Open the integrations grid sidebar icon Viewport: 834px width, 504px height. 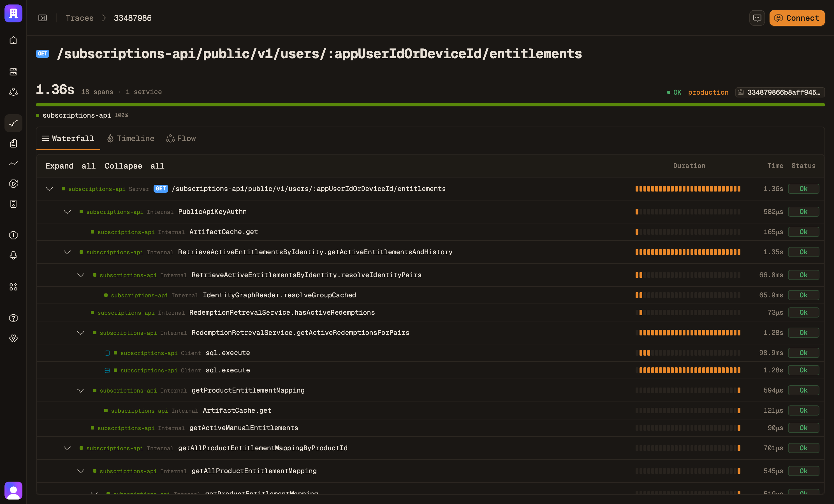point(13,287)
